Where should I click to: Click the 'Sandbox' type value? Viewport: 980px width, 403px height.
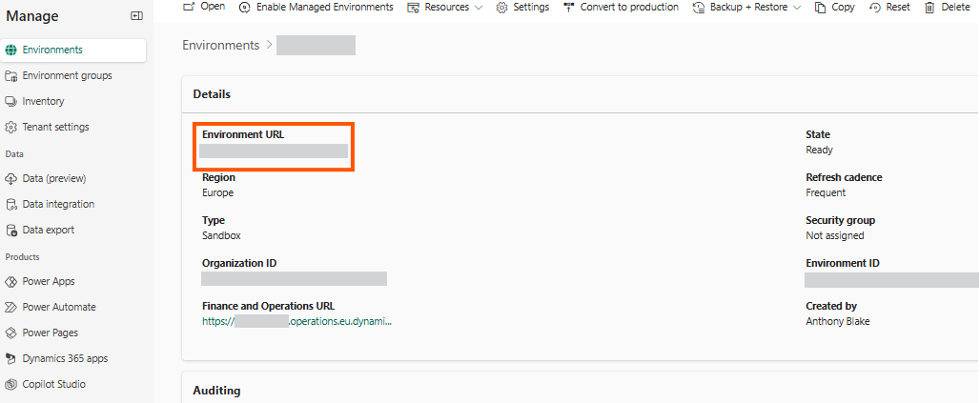221,236
